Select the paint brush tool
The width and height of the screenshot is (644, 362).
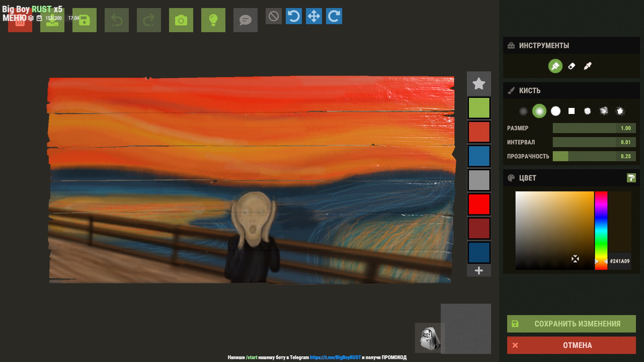point(555,66)
